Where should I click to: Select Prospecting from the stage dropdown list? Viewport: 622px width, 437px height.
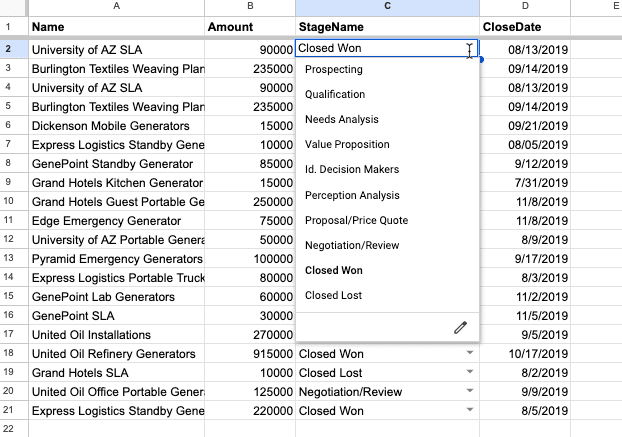[334, 69]
